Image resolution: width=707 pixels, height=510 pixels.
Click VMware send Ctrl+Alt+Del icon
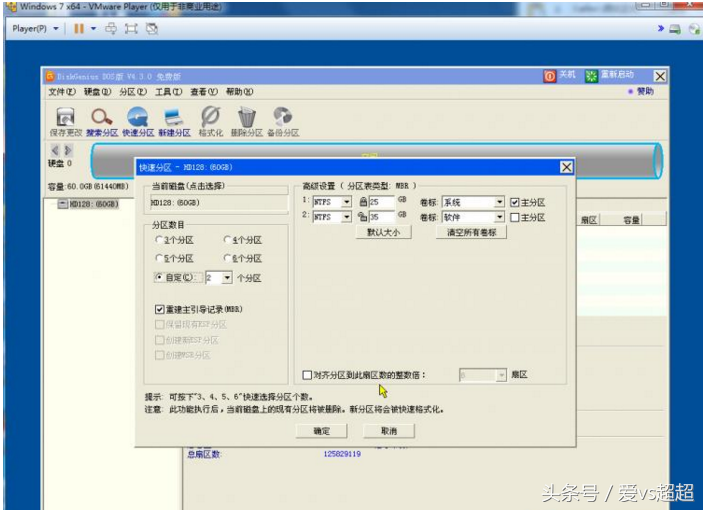(111, 29)
